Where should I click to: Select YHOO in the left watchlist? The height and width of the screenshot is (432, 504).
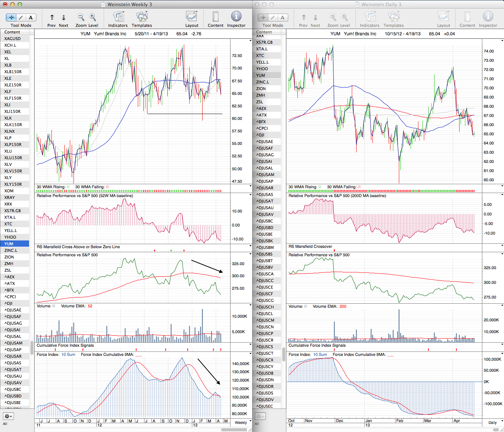pos(10,237)
